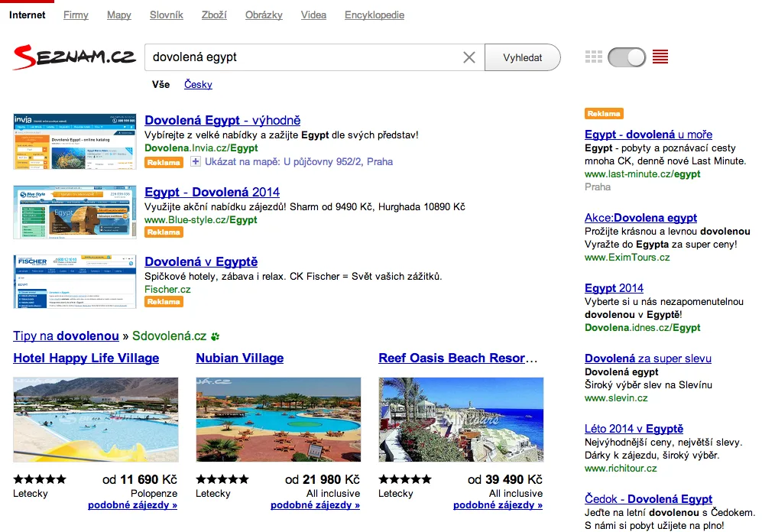This screenshot has height=532, width=762.
Task: Click the Dovolena.Invia.cz/Egypt URL
Action: (x=201, y=148)
